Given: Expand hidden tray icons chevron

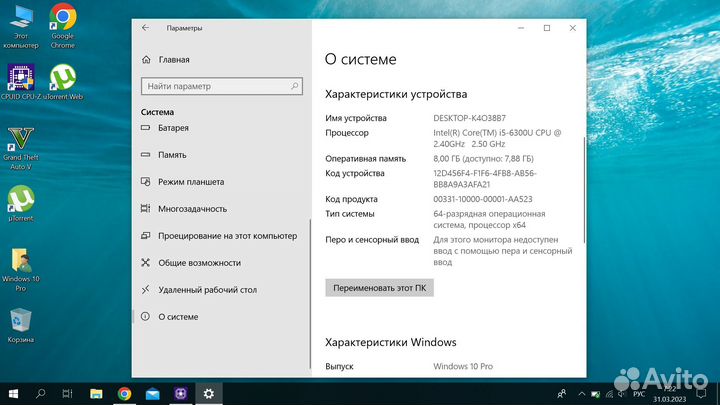Looking at the screenshot, I should click(x=581, y=394).
